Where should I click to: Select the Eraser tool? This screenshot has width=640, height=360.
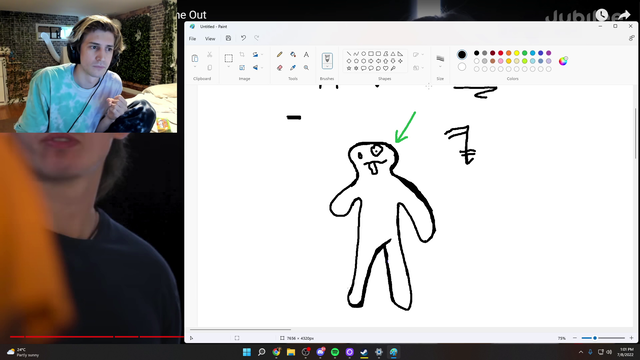(280, 68)
